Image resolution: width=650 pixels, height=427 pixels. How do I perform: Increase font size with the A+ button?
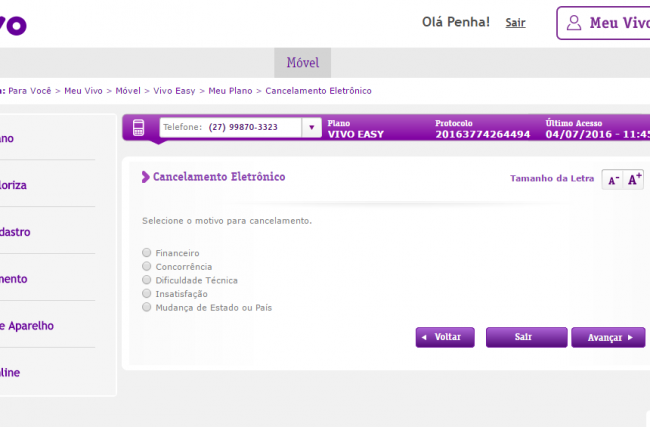click(634, 180)
